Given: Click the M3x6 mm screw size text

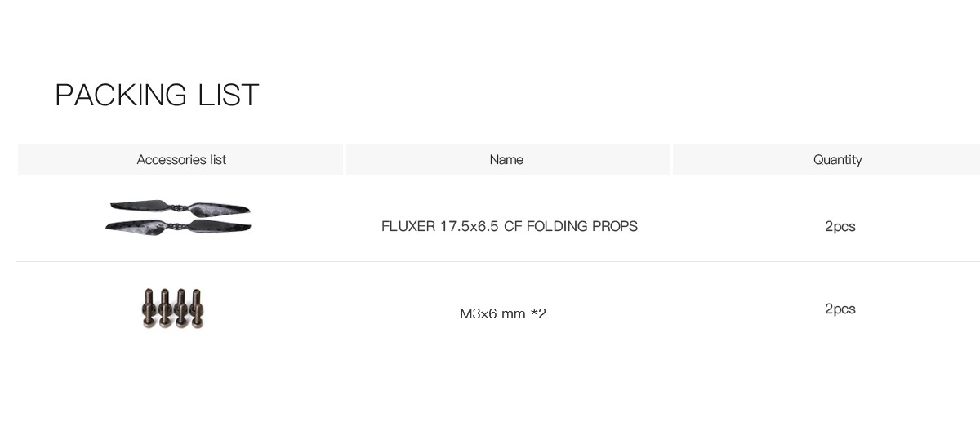Looking at the screenshot, I should tap(492, 313).
